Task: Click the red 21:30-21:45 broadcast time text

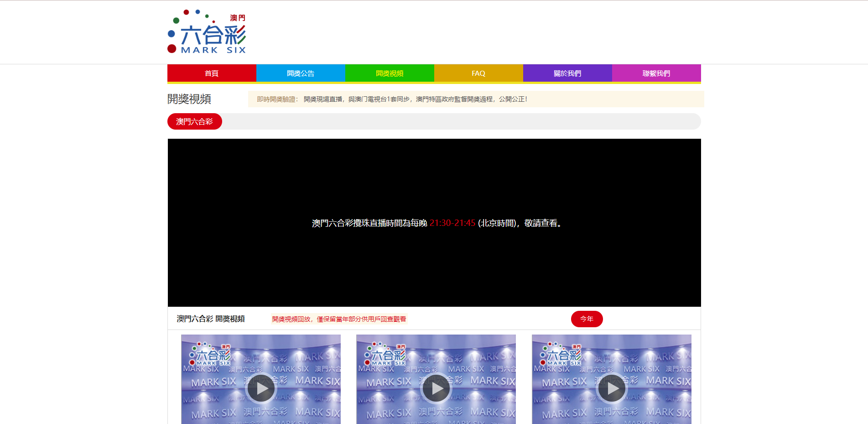Action: (x=452, y=223)
